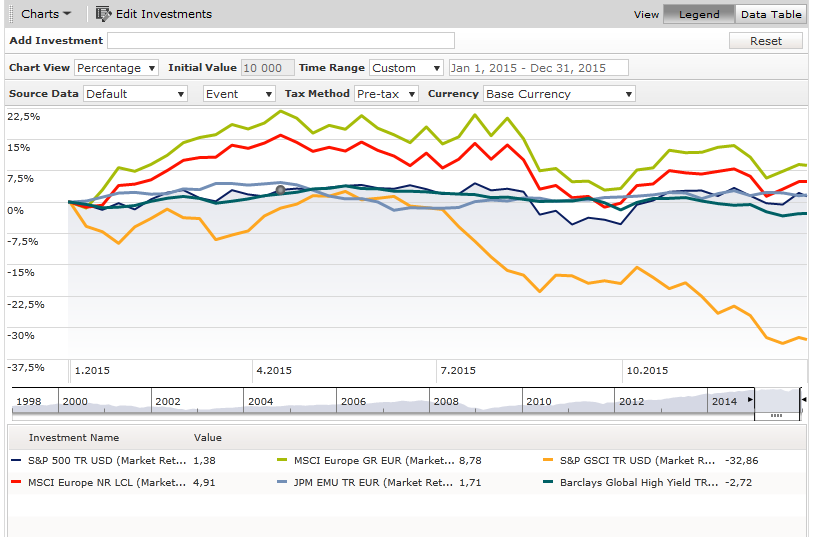The image size is (813, 537).
Task: Select S&P GSCI TR USD legend entry
Action: click(637, 460)
